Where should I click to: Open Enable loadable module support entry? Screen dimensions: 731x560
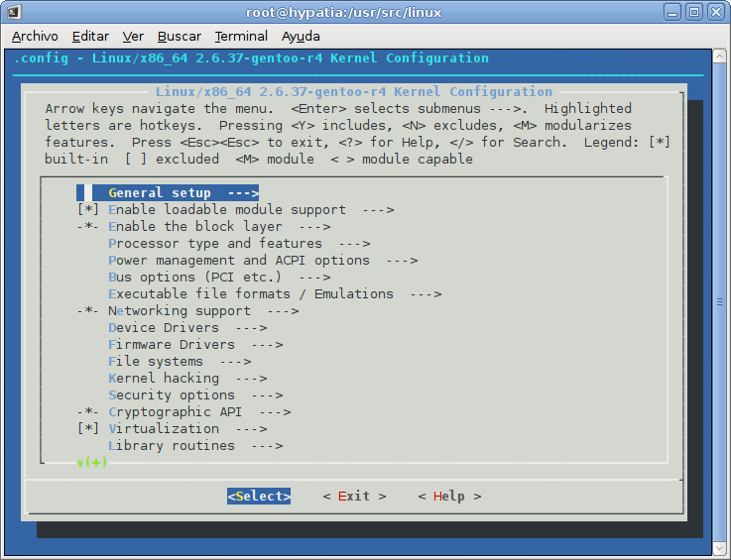click(x=251, y=210)
